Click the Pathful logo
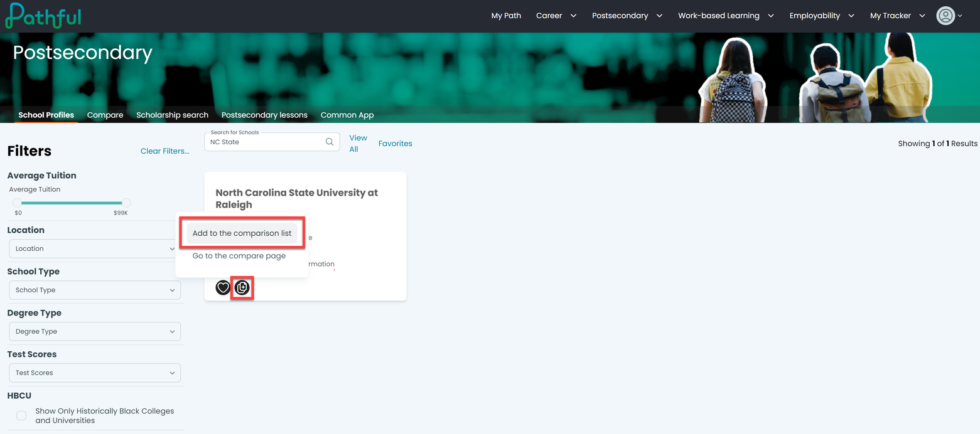This screenshot has height=434, width=980. tap(43, 16)
